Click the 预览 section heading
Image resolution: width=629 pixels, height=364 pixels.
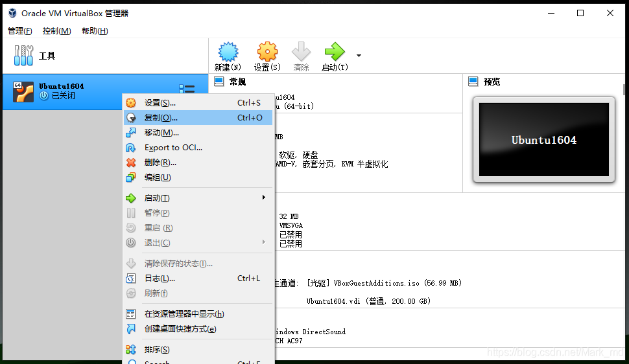[492, 82]
